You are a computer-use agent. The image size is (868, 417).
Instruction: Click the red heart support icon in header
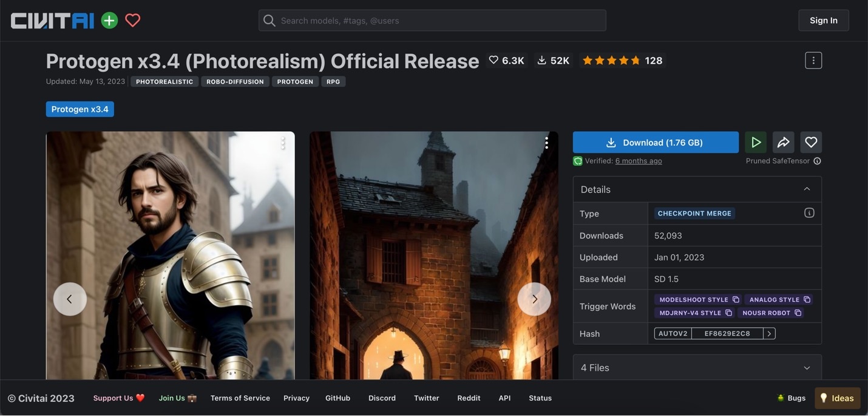133,21
